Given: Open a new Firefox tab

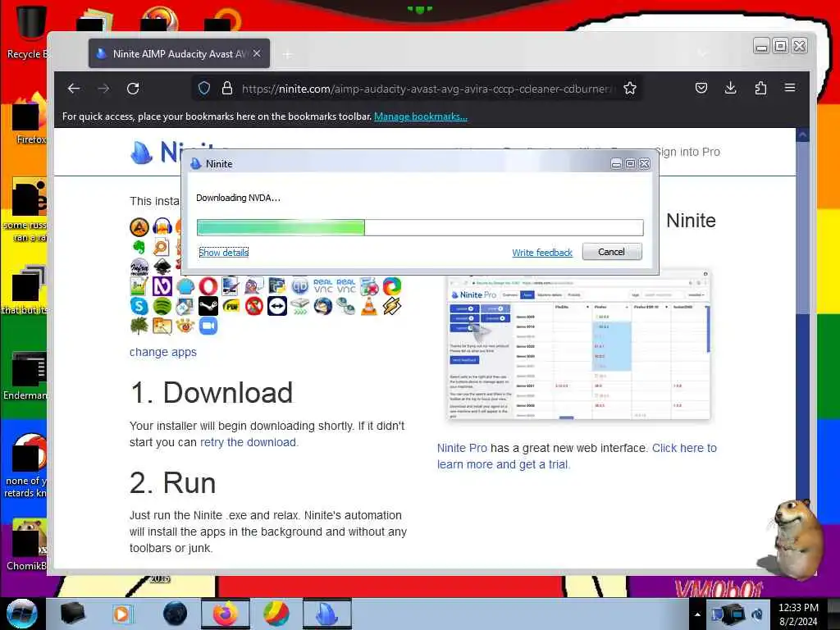Looking at the screenshot, I should point(288,54).
